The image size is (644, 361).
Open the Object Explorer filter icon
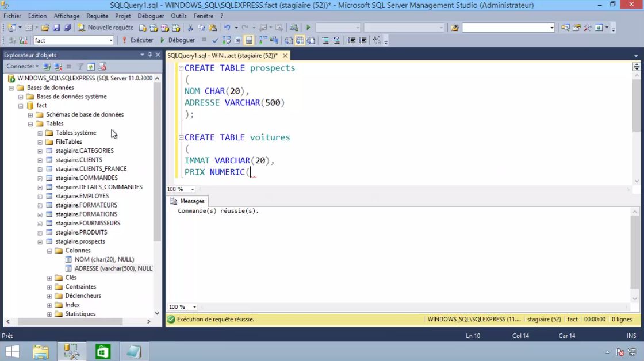click(80, 66)
